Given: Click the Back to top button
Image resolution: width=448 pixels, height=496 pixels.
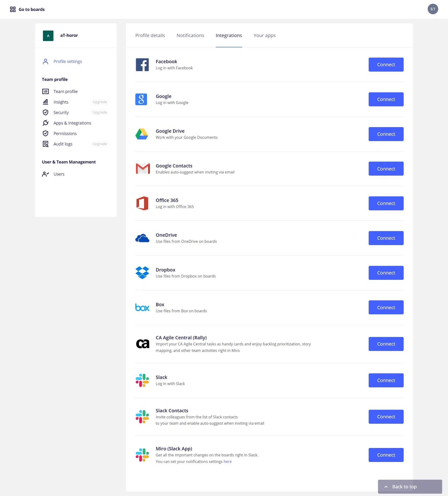Looking at the screenshot, I should click(x=410, y=487).
